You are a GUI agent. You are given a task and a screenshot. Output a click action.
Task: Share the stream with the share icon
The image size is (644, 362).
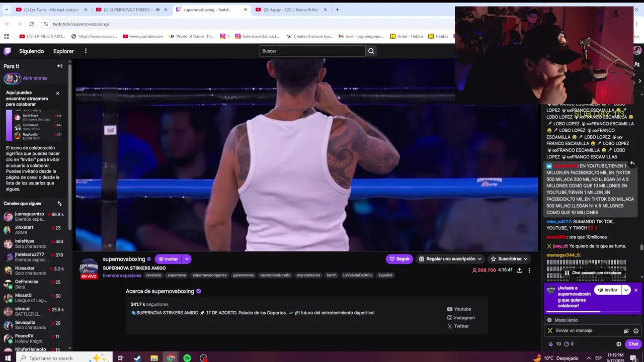coord(519,270)
